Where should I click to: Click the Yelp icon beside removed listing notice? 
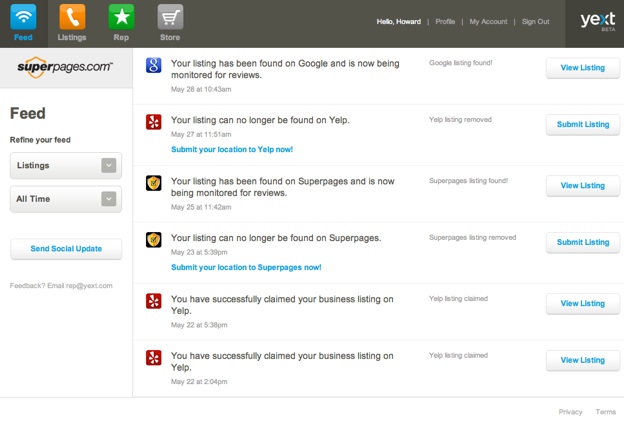[x=154, y=122]
